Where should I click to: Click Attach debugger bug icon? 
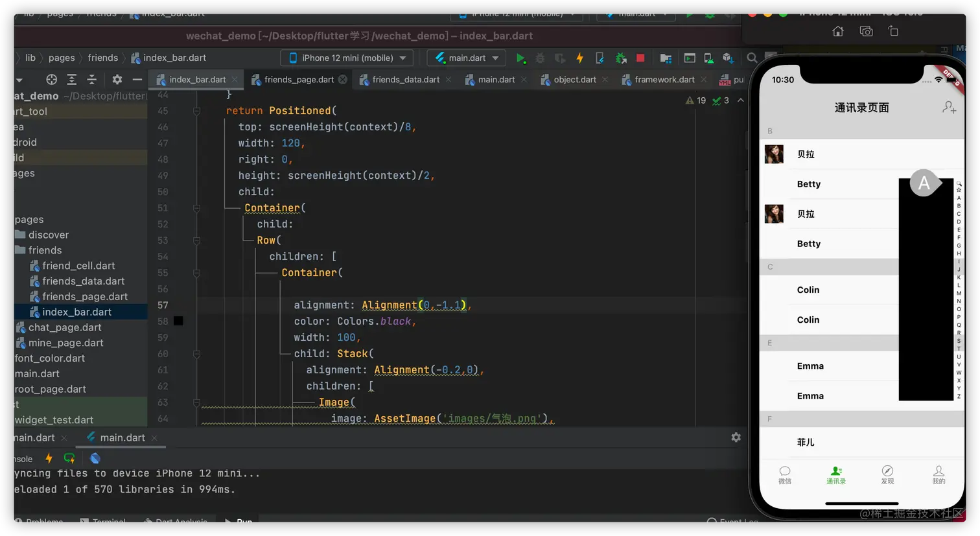tap(620, 58)
